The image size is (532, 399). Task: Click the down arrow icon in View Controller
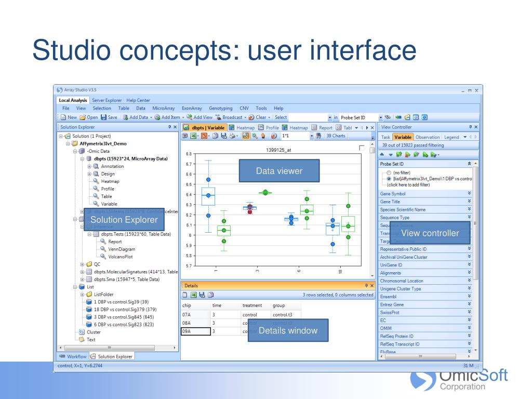[391, 155]
